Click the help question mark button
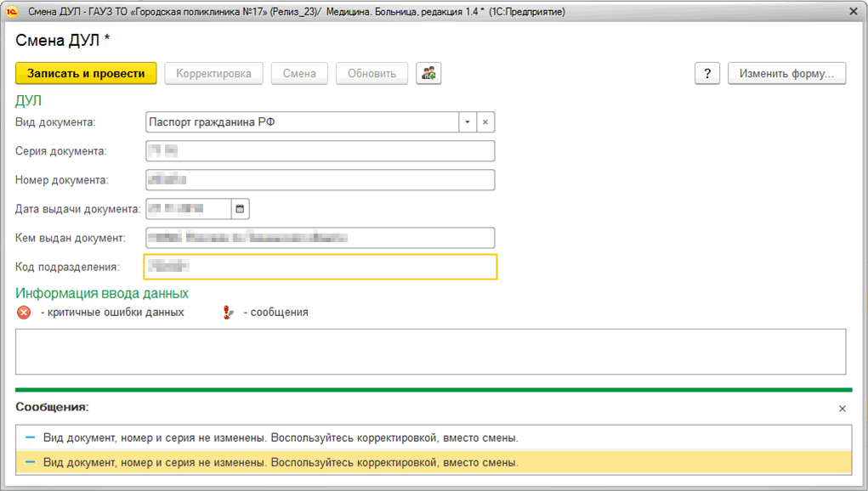This screenshot has height=491, width=868. pos(707,73)
